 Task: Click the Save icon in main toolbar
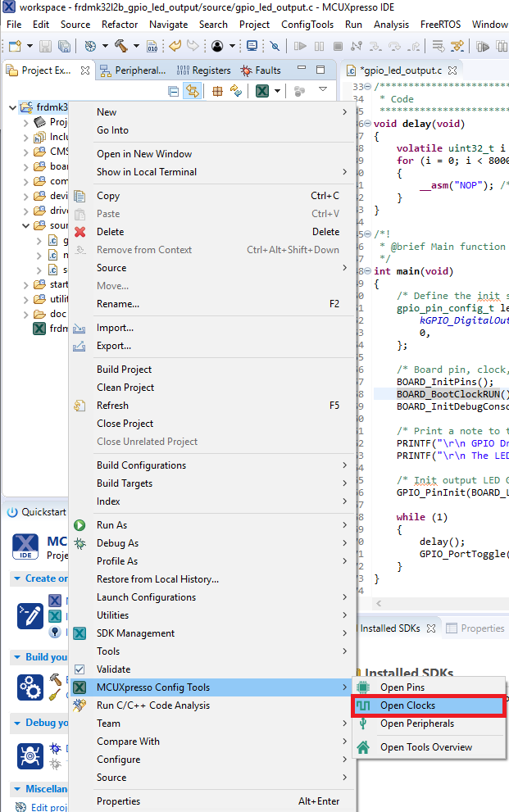[x=44, y=46]
